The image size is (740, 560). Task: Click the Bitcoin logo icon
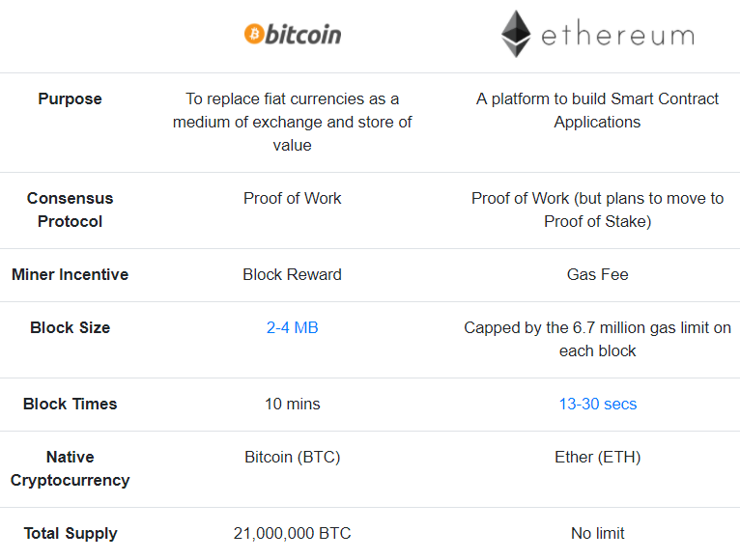coord(253,35)
